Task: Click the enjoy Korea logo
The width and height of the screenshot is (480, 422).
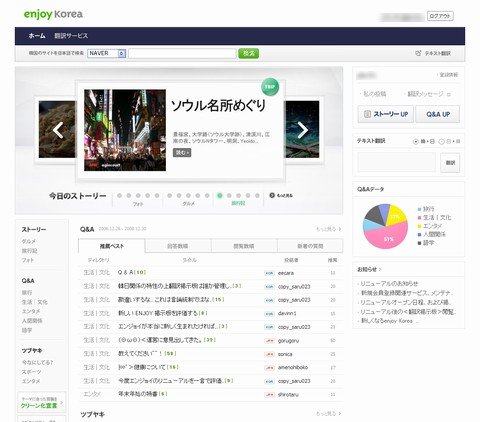Action: point(53,14)
